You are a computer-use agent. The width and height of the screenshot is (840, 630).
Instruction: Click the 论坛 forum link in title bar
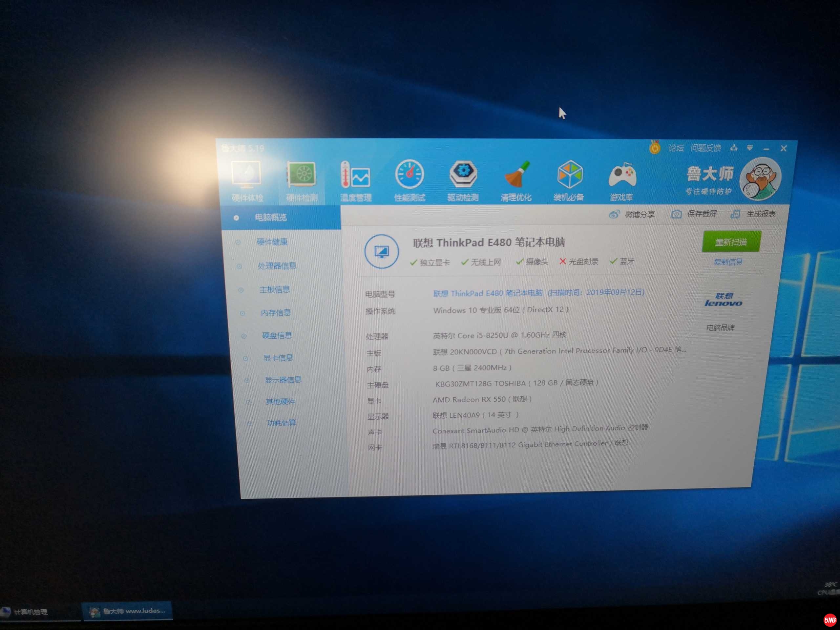[676, 148]
